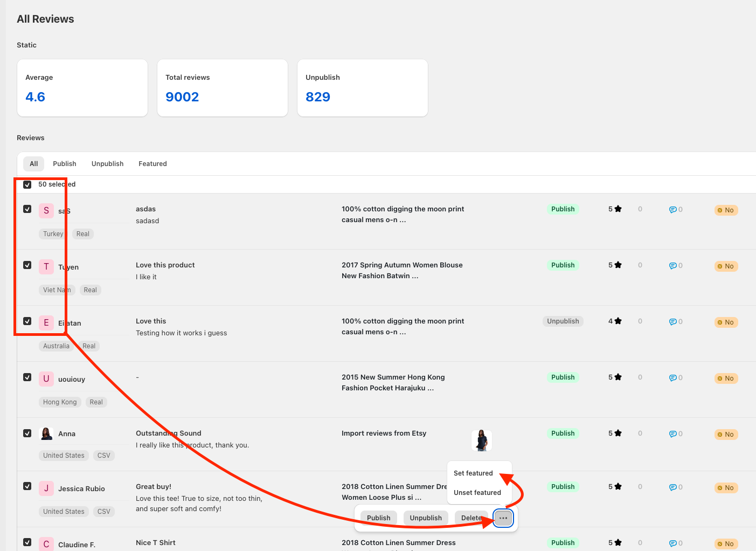Click the 'No' featured badge in Tuyen row
This screenshot has height=551, width=756.
pyautogui.click(x=726, y=266)
